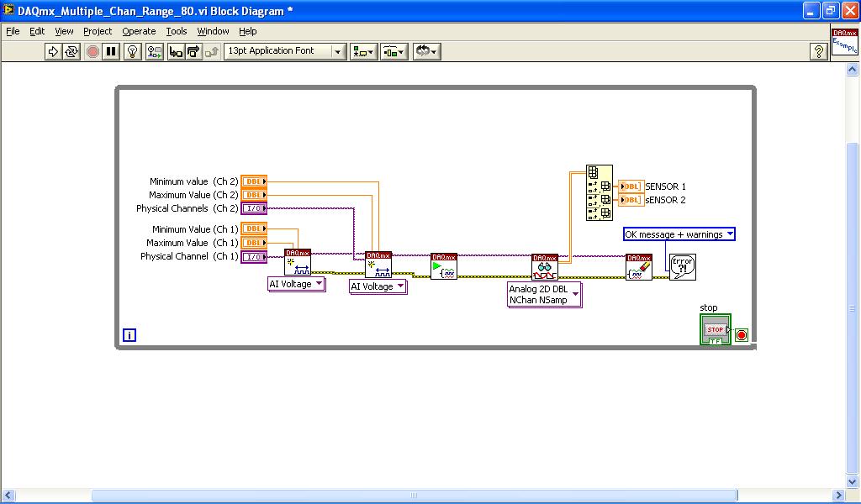Click the Step Into debugging icon

(x=177, y=51)
